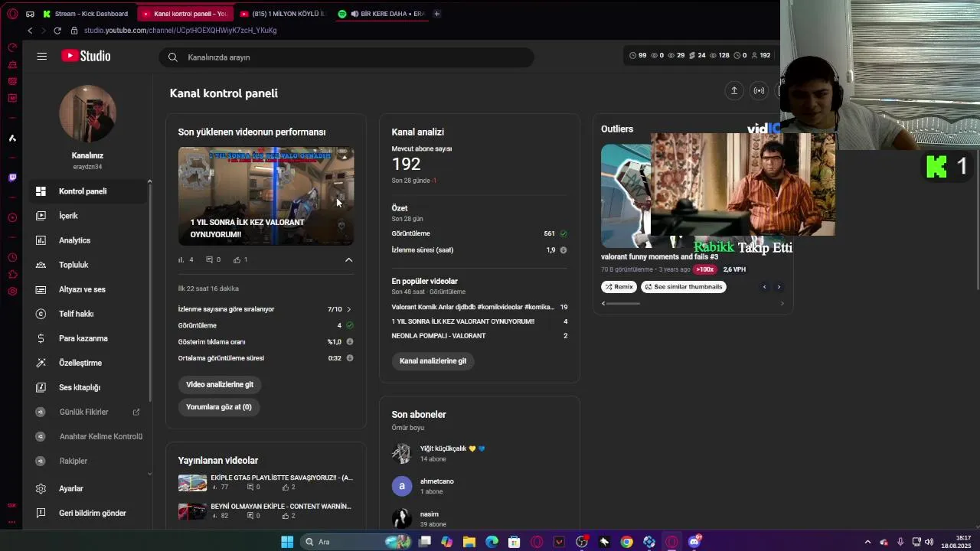Click the Geri bildirim gönder icon
Viewport: 980px width, 551px height.
[x=41, y=513]
